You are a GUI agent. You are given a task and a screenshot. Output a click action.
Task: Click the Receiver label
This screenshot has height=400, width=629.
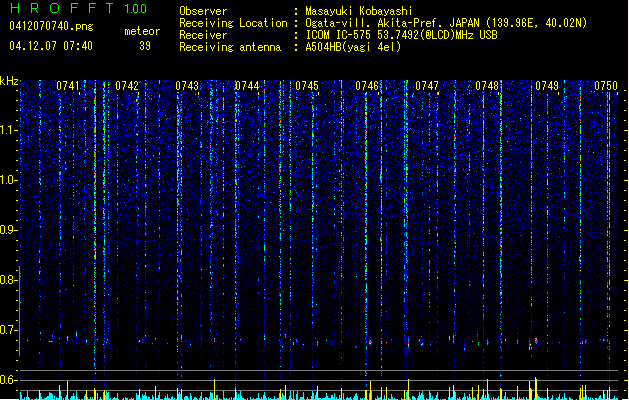(203, 35)
